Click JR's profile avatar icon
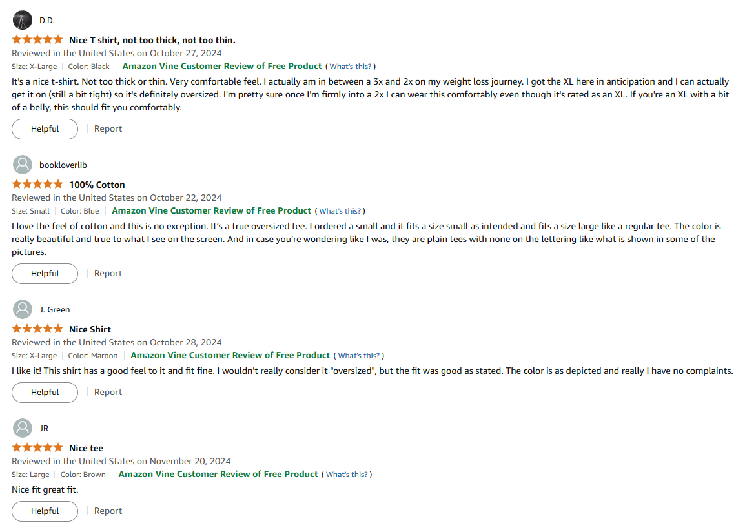Image resolution: width=756 pixels, height=532 pixels. [22, 428]
